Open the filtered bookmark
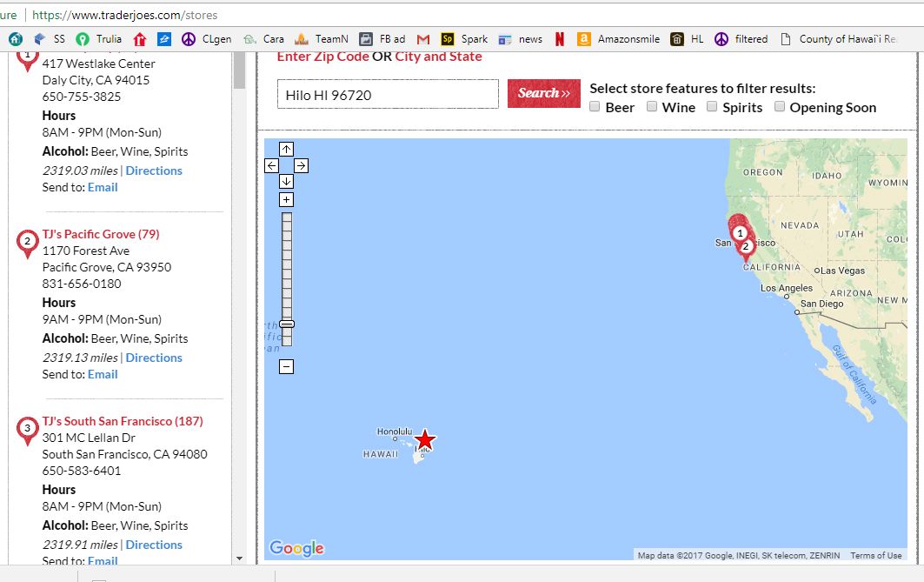924x582 pixels. tap(741, 39)
